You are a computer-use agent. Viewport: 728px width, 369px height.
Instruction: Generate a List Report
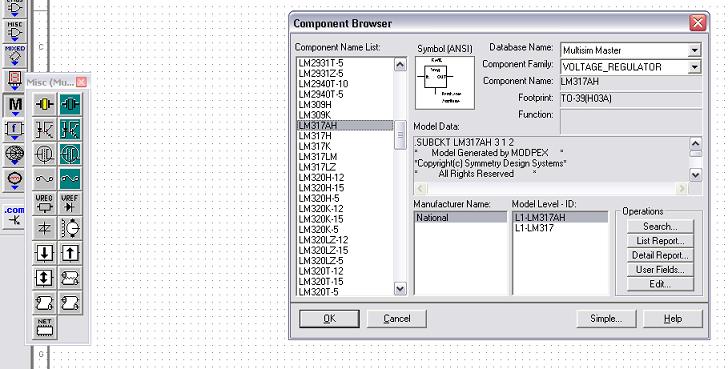pos(660,241)
